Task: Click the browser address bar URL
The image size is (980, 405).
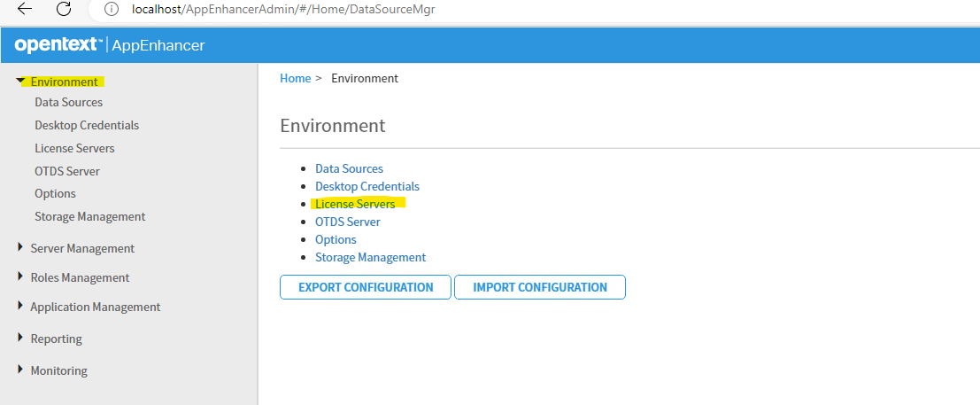Action: click(x=284, y=10)
